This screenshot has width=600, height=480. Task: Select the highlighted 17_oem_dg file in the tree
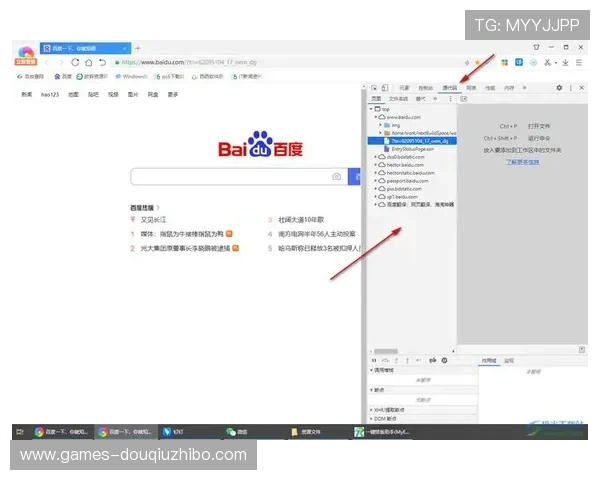[x=412, y=141]
